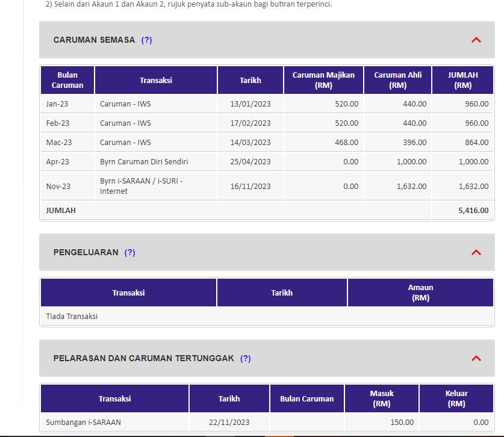Collapse the Pengeluaran section
The image size is (504, 437).
coord(476,253)
